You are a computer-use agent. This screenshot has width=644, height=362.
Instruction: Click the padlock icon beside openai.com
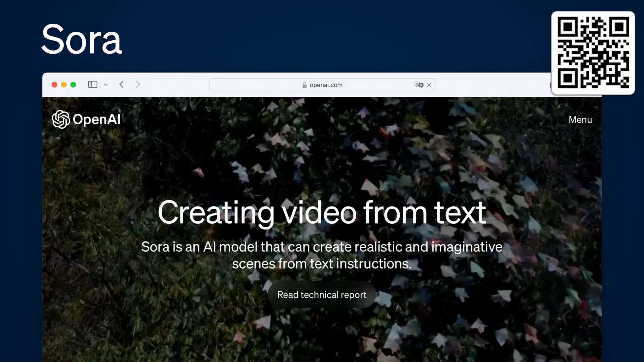pyautogui.click(x=304, y=85)
